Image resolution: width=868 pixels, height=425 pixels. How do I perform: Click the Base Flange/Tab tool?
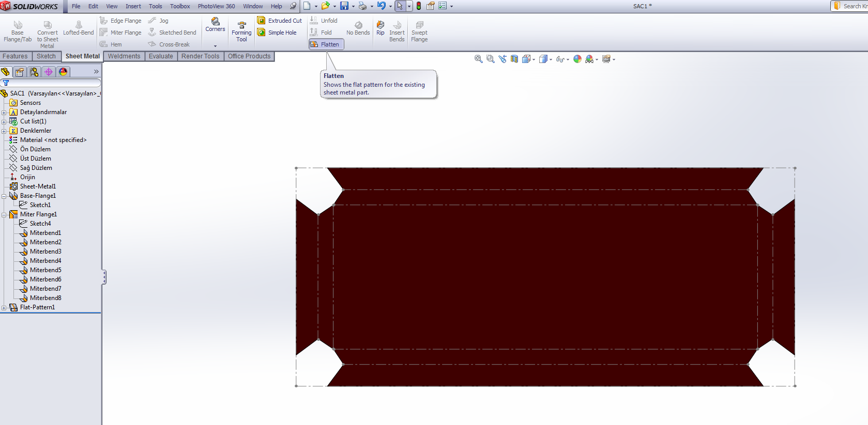click(18, 32)
